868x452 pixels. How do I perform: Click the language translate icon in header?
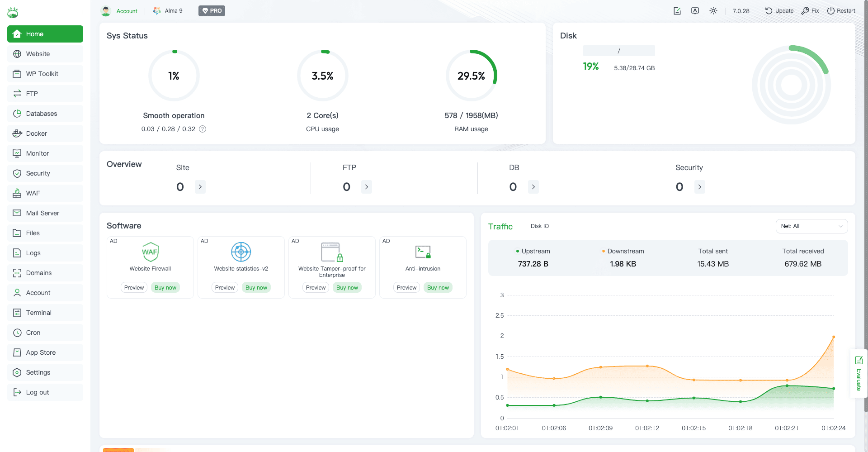695,11
